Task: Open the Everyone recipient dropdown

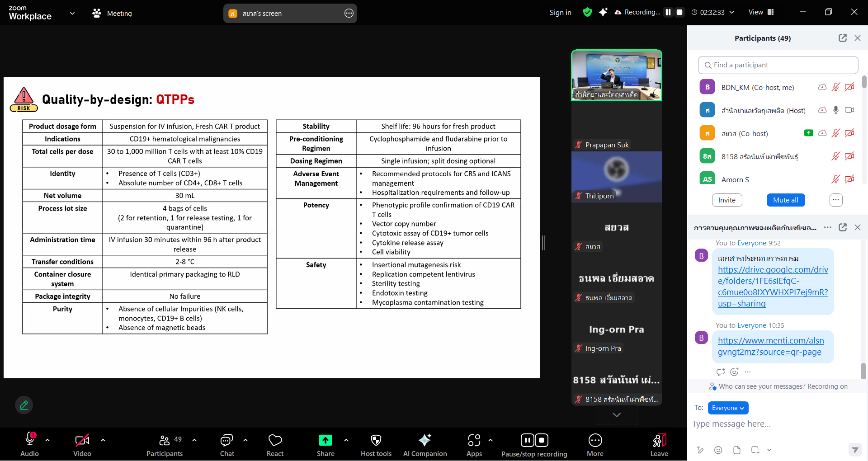Action: [x=728, y=408]
